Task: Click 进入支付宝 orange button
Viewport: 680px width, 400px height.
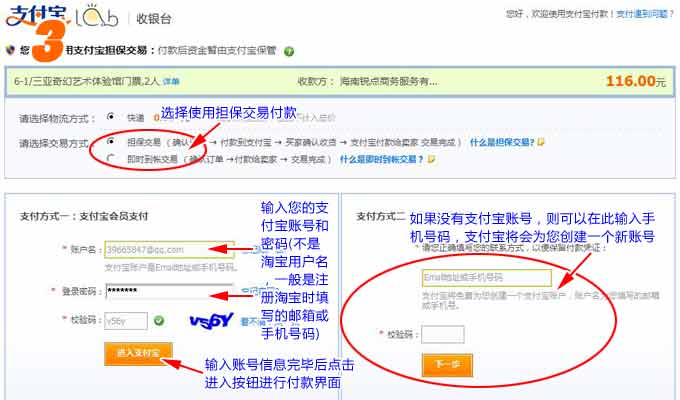Action: tap(138, 352)
